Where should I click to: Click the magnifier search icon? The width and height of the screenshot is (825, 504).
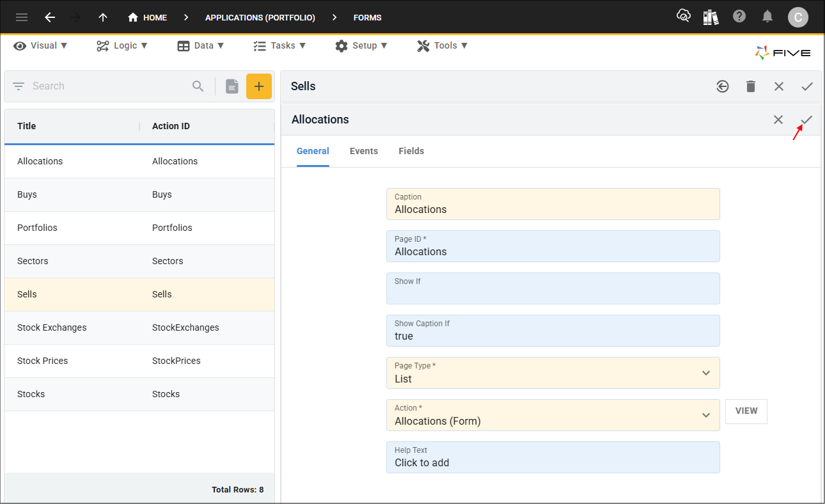point(198,86)
